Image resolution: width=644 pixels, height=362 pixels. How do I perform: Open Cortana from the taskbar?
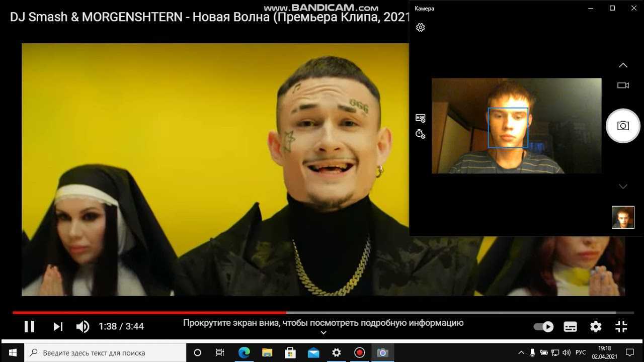[197, 352]
